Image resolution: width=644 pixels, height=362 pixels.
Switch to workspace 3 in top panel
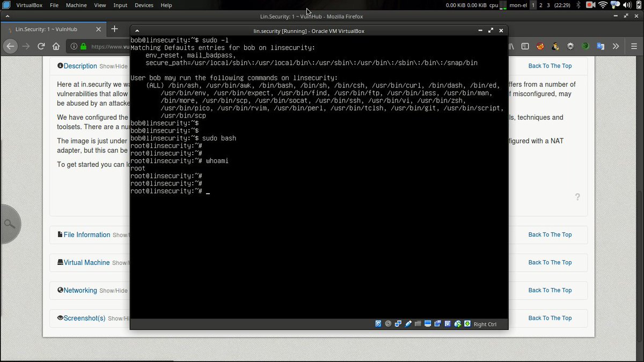[x=548, y=5]
